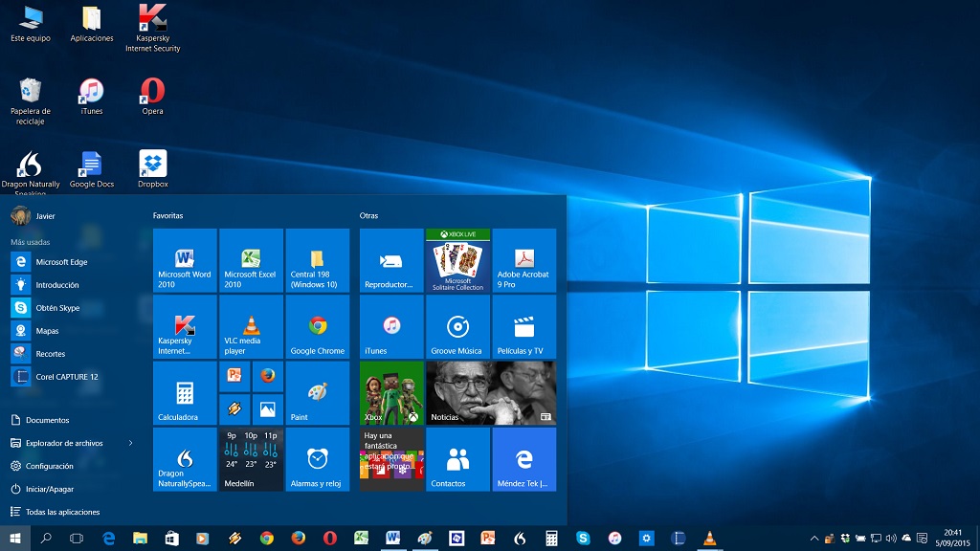Open the Store promo tile

(391, 459)
